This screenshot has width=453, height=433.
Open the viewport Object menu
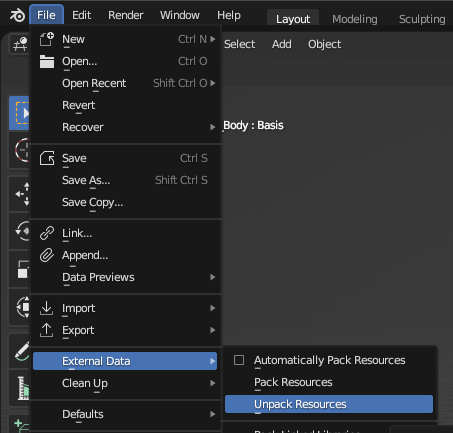coord(324,44)
